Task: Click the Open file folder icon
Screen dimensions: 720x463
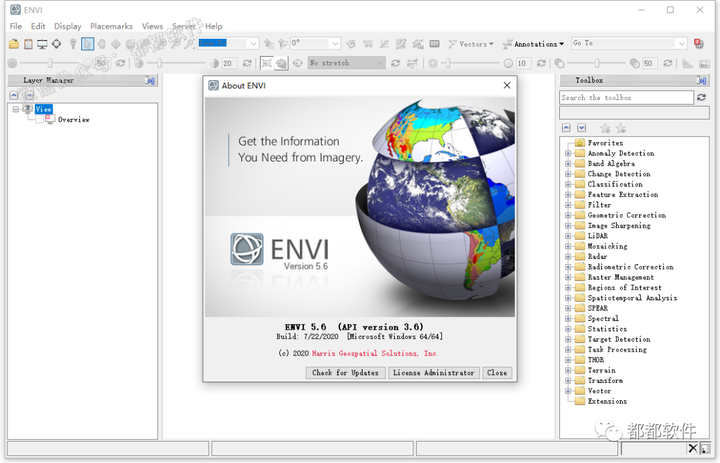Action: tap(14, 44)
